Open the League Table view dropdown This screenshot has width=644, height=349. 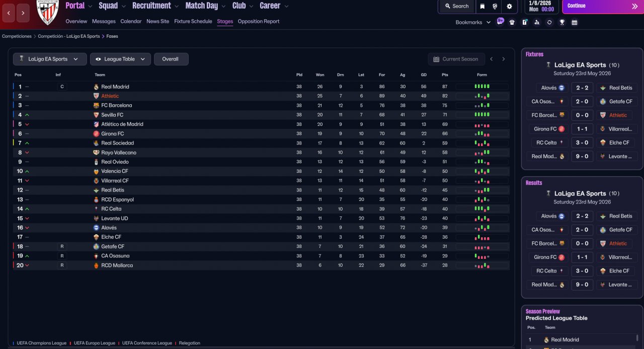[x=120, y=59]
